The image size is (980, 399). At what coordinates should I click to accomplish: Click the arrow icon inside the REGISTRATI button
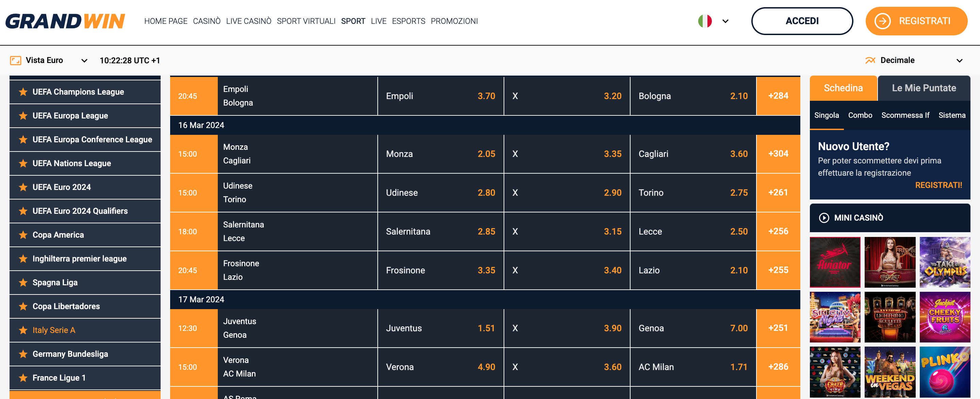tap(883, 21)
